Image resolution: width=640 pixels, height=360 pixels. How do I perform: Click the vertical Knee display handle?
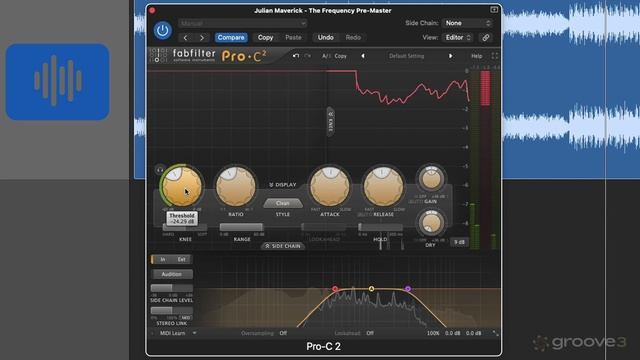click(x=331, y=122)
